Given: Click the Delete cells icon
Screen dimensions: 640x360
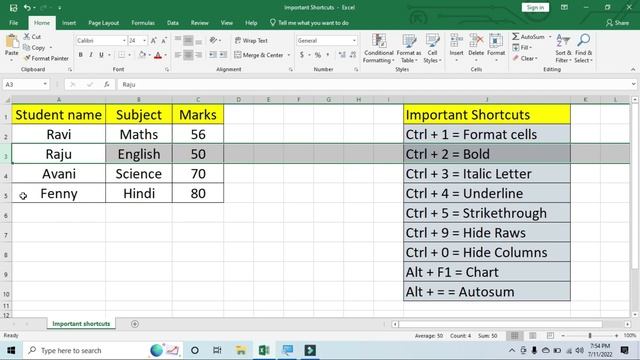Looking at the screenshot, I should 476,41.
